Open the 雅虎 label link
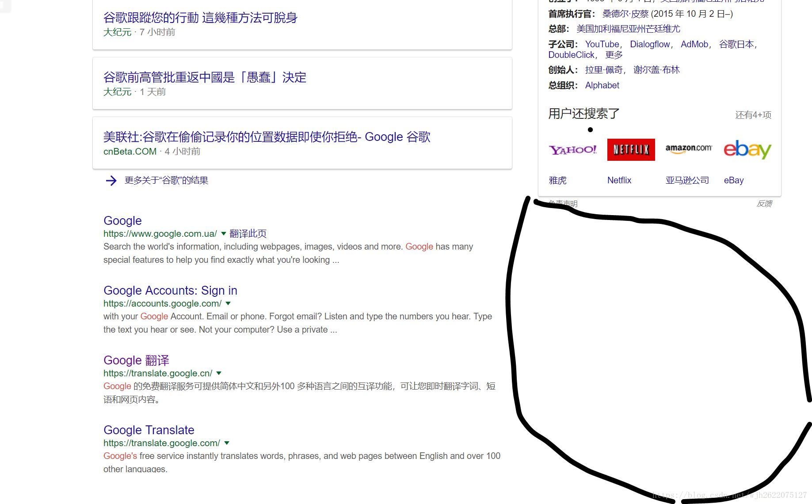 [x=557, y=180]
